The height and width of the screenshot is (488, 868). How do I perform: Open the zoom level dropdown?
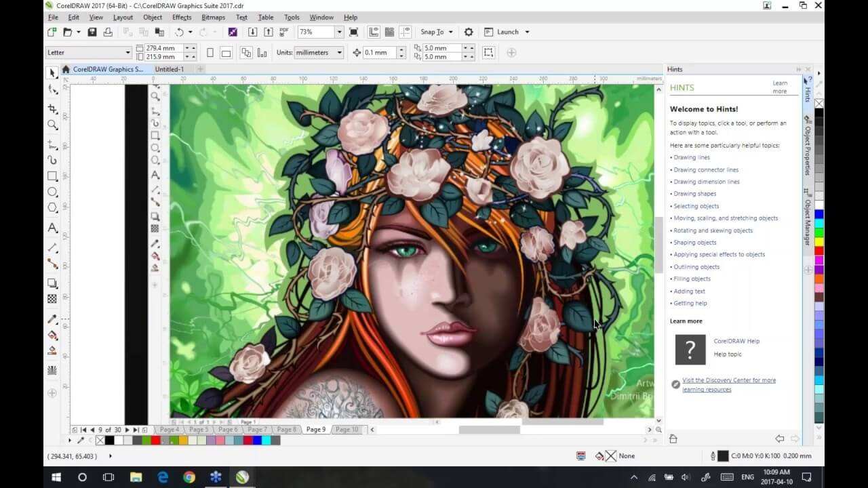point(339,32)
